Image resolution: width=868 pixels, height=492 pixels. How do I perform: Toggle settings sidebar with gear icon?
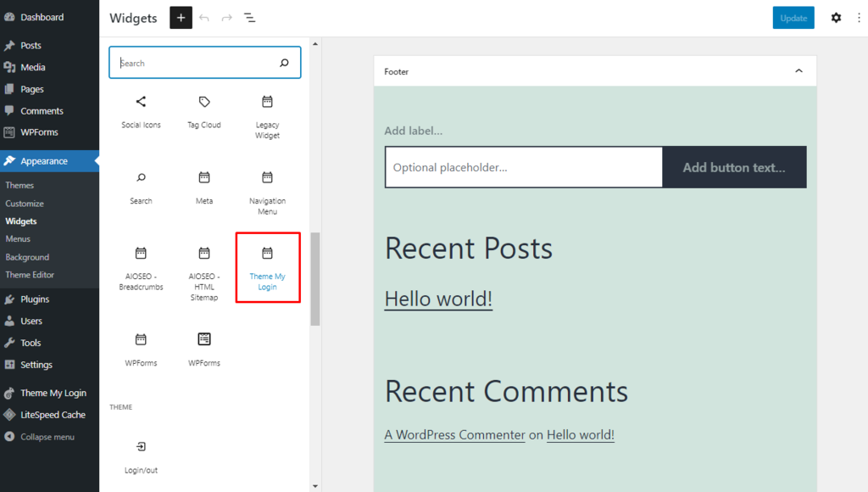coord(836,18)
